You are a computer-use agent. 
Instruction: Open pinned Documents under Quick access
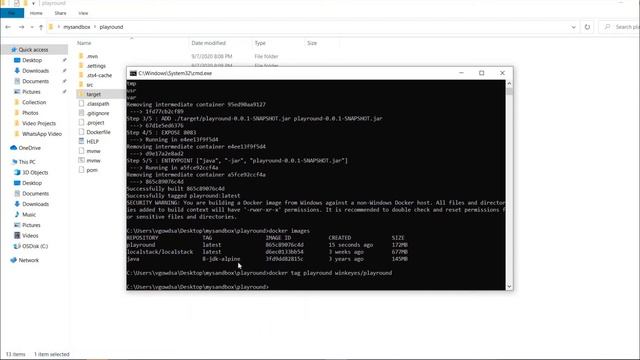(x=35, y=81)
